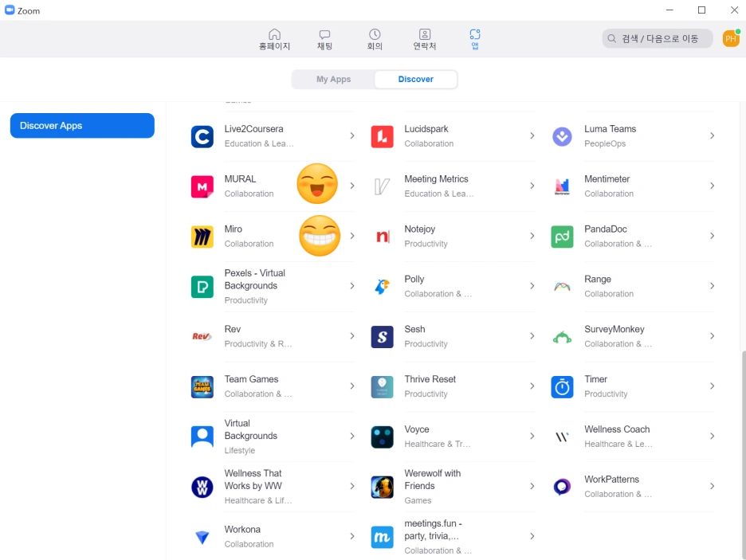
Task: Click the Team Games app icon
Action: point(202,387)
